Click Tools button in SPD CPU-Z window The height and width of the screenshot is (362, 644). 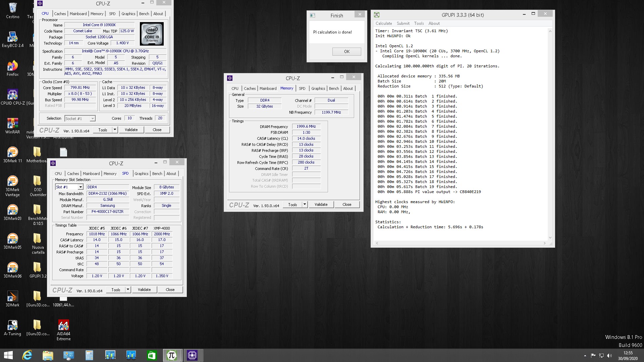(x=116, y=290)
